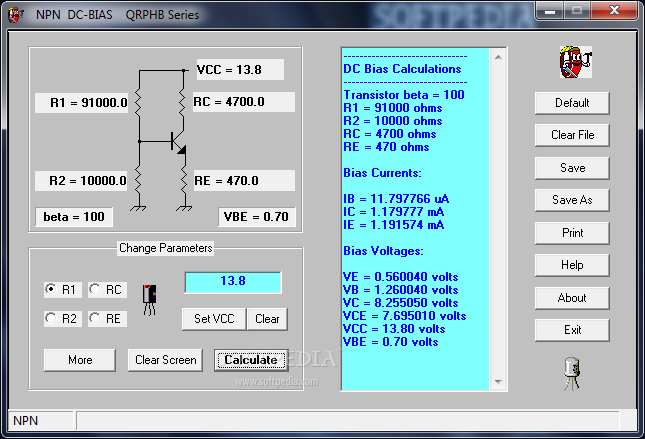Screen dimensions: 645x439
Task: Click the Calculate button
Action: tap(251, 360)
